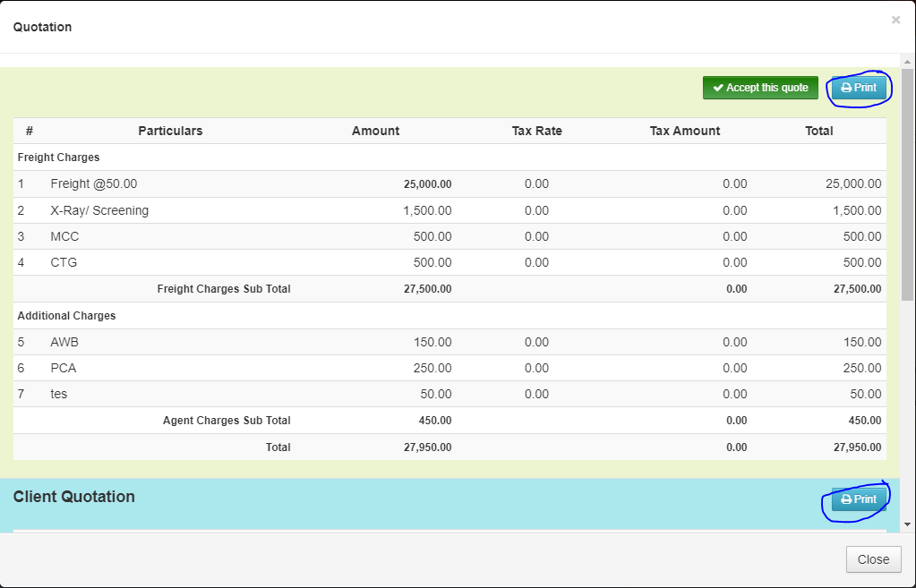Click the grand total 27,950.00 in Total column

pyautogui.click(x=858, y=447)
